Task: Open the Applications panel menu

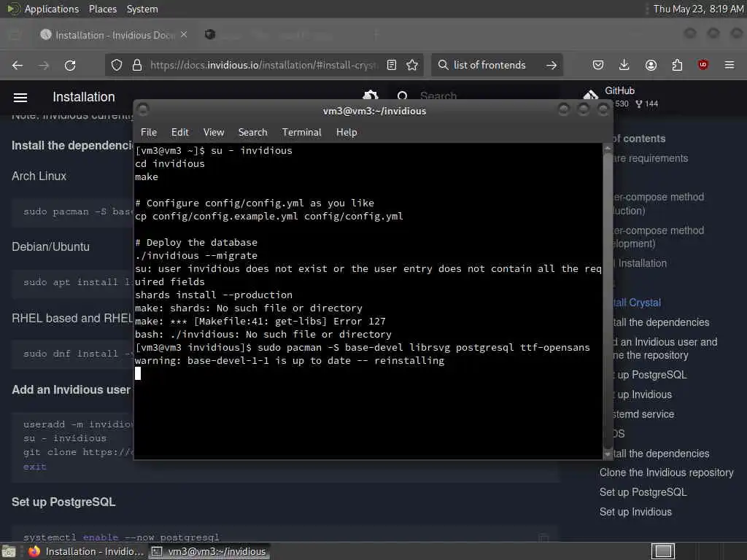Action: (x=52, y=9)
